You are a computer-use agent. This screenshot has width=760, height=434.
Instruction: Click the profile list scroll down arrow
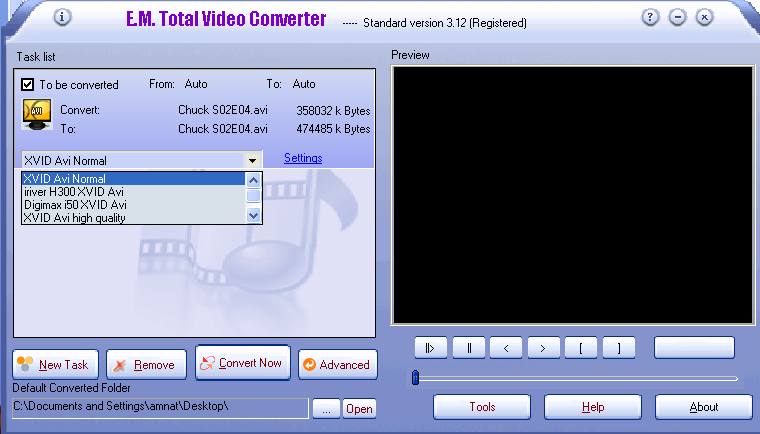click(253, 215)
